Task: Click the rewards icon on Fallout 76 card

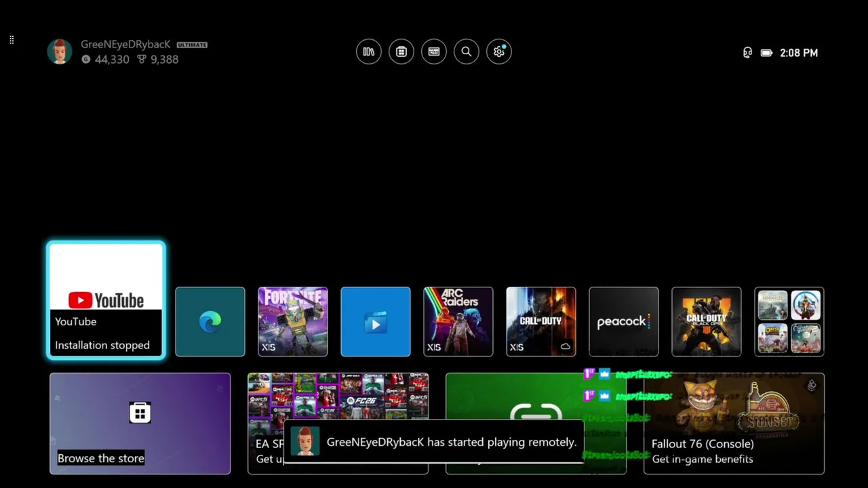Action: tap(811, 386)
